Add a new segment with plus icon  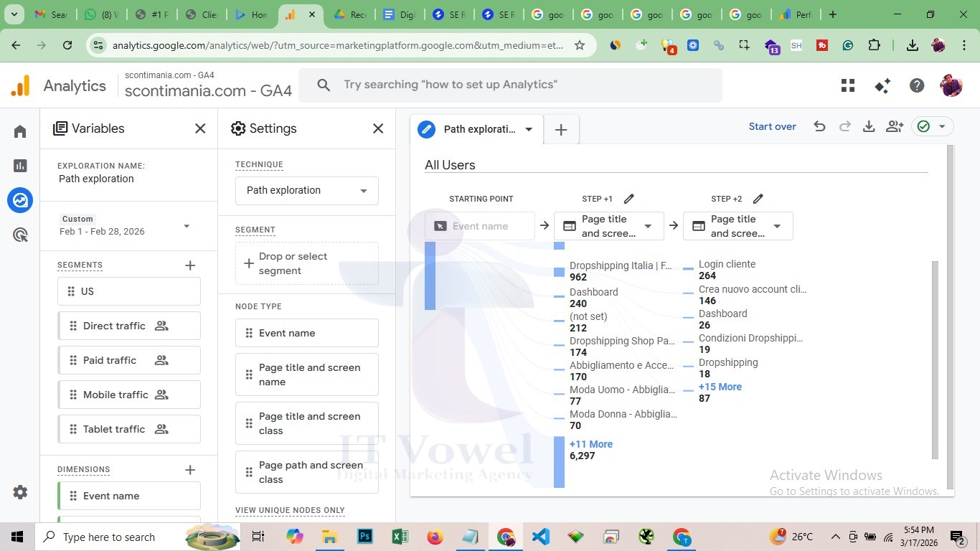[x=190, y=265]
